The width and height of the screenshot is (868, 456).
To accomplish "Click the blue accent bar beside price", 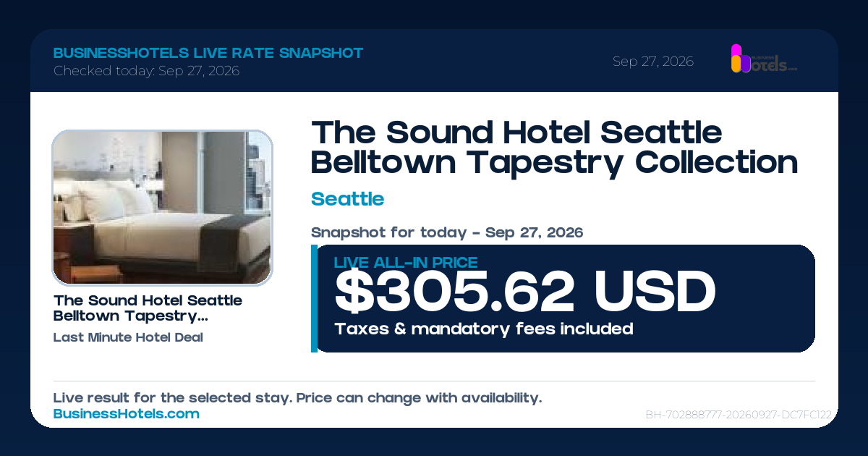I will (x=314, y=298).
